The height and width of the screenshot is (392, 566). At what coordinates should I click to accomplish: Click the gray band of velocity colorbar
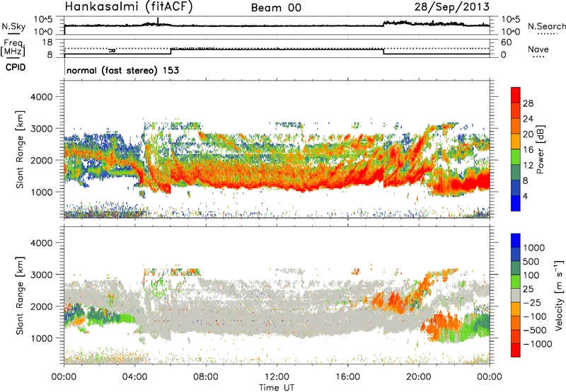516,295
